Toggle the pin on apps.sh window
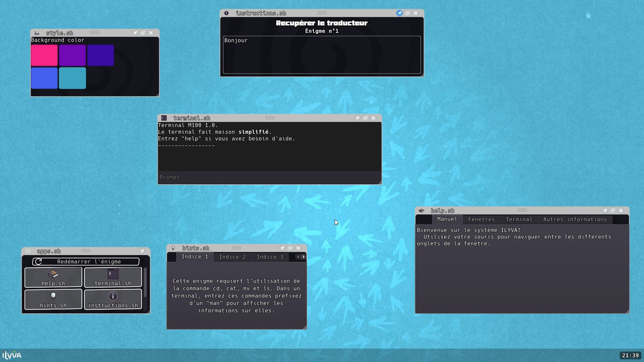 coord(142,251)
